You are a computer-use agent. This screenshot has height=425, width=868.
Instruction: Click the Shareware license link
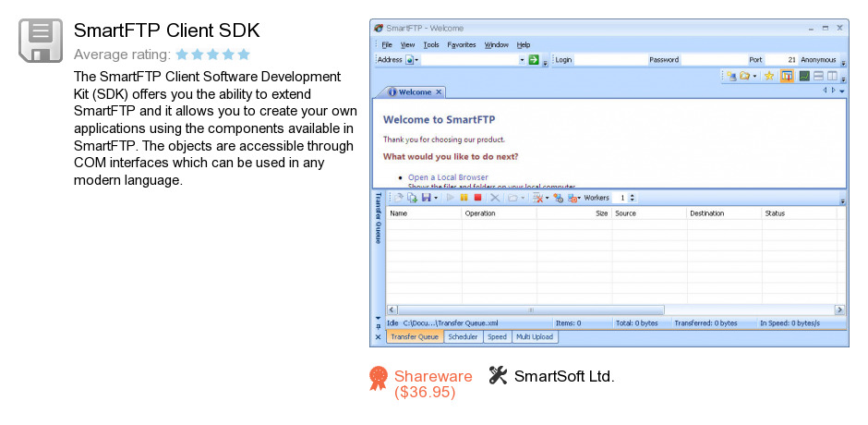click(x=433, y=384)
